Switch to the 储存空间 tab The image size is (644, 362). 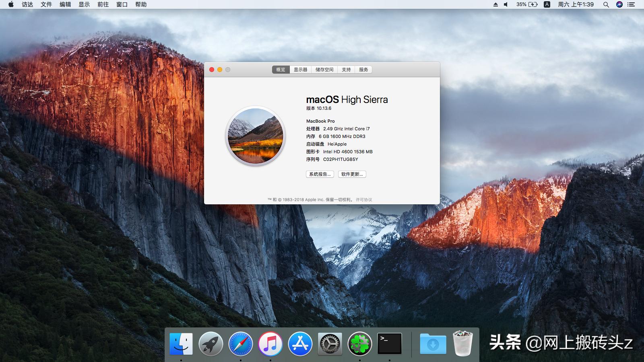pyautogui.click(x=324, y=70)
